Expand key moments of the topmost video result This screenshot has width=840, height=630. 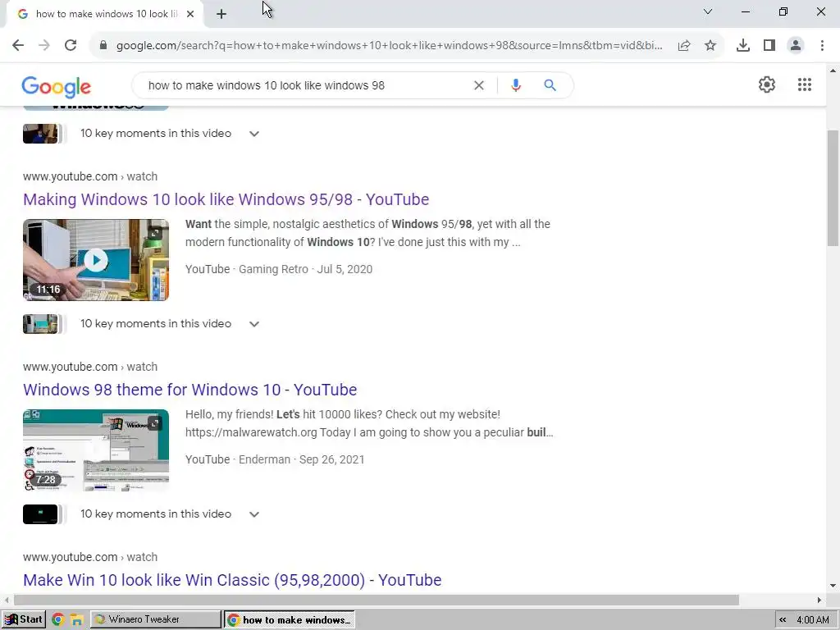pyautogui.click(x=254, y=134)
